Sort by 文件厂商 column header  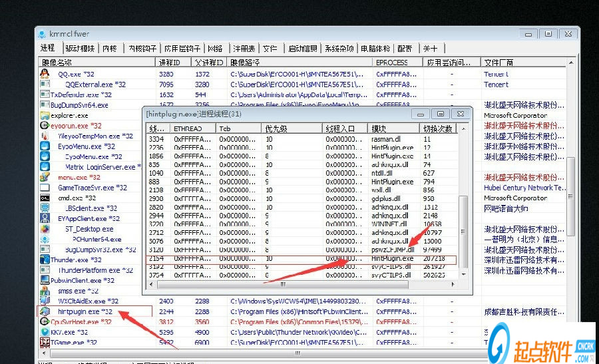click(x=523, y=63)
